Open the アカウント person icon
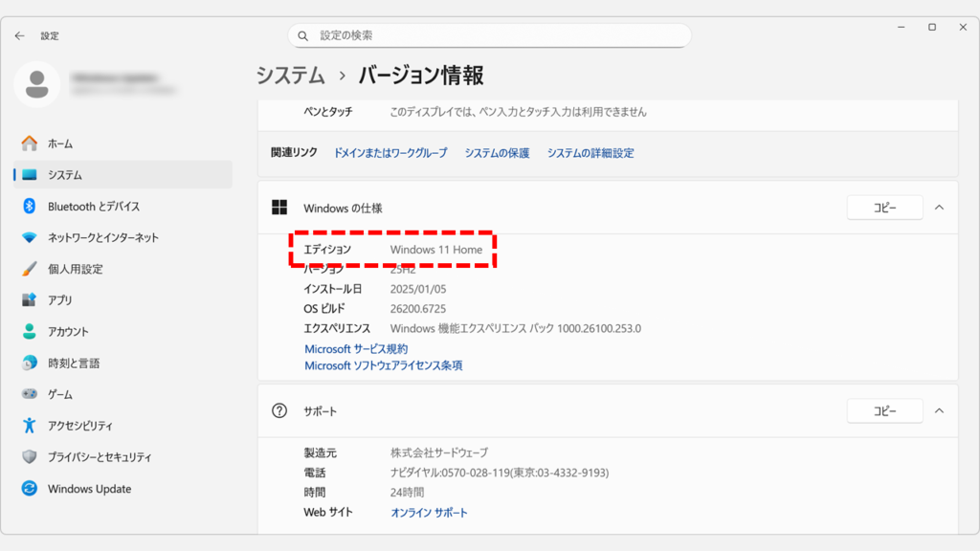 pos(30,332)
